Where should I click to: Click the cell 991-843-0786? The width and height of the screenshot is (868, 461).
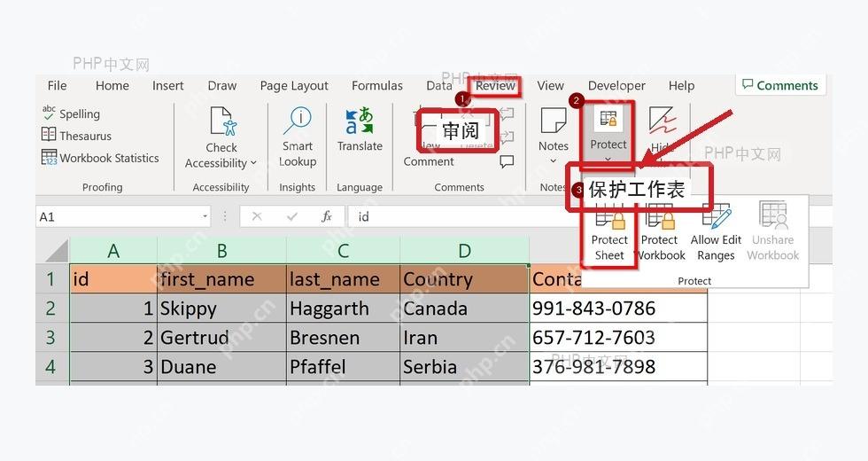coord(618,309)
